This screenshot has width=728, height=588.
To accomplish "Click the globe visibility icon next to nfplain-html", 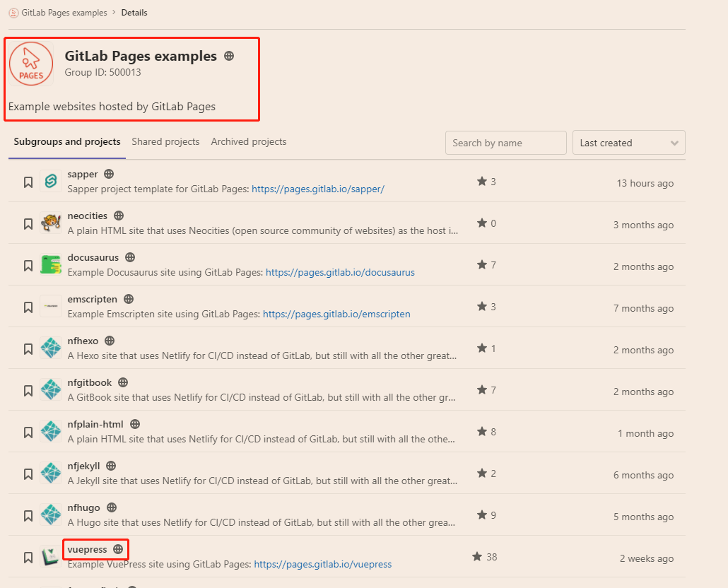I will pos(135,424).
